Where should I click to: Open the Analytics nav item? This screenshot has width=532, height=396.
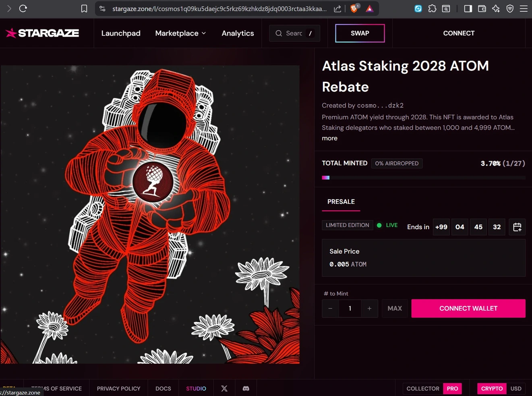click(x=238, y=33)
